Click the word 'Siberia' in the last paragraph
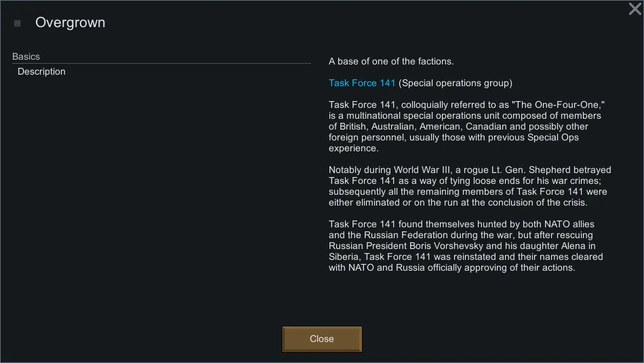644x363 pixels. pyautogui.click(x=345, y=257)
